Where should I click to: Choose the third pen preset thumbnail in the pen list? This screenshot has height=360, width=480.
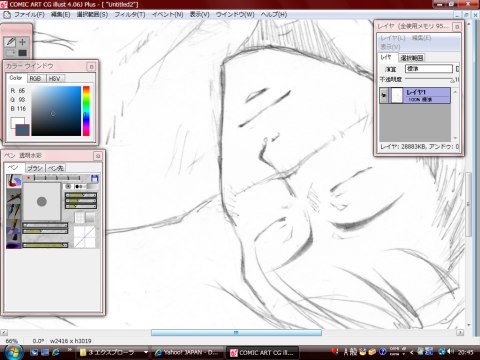(14, 211)
